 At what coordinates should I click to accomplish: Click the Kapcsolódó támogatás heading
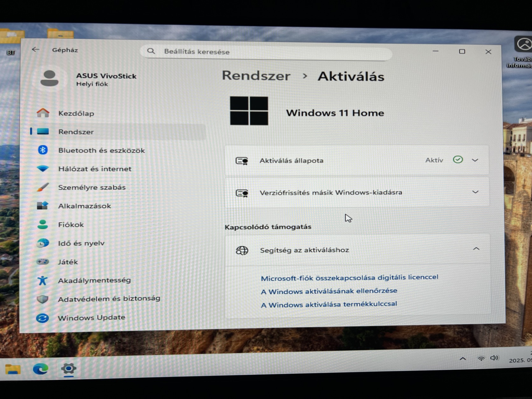[x=268, y=227]
